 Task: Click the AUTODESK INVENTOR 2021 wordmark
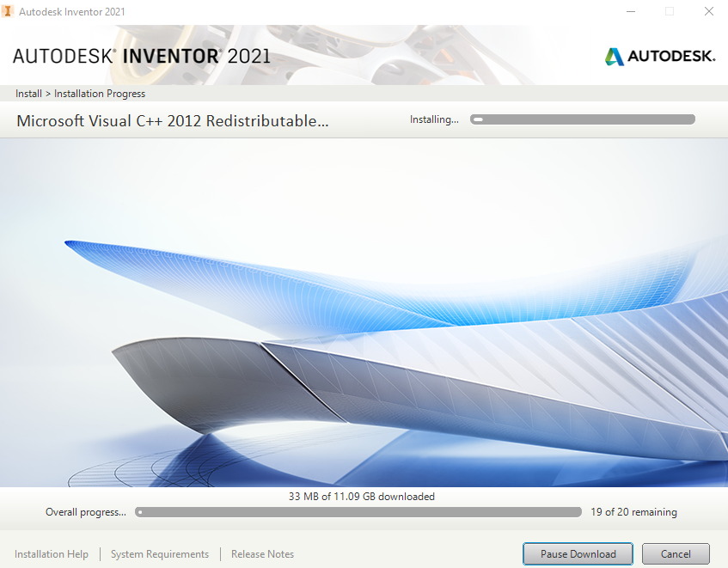tap(142, 55)
